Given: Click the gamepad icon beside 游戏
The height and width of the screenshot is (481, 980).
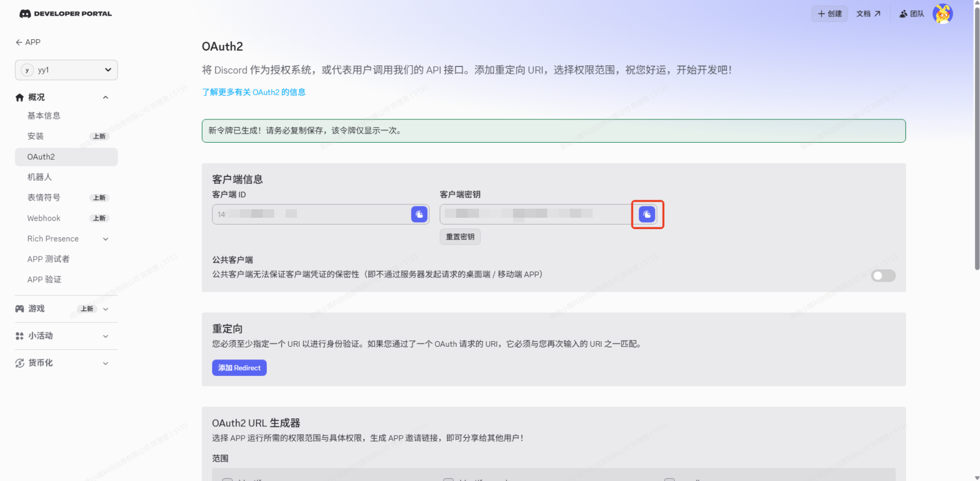Looking at the screenshot, I should click(x=20, y=309).
